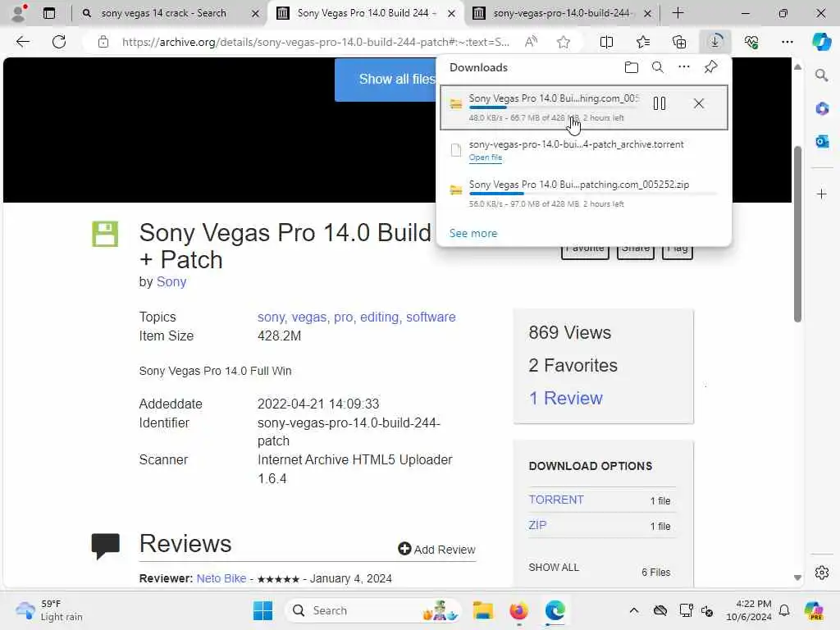
Task: Show hidden system tray icons
Action: tap(634, 610)
